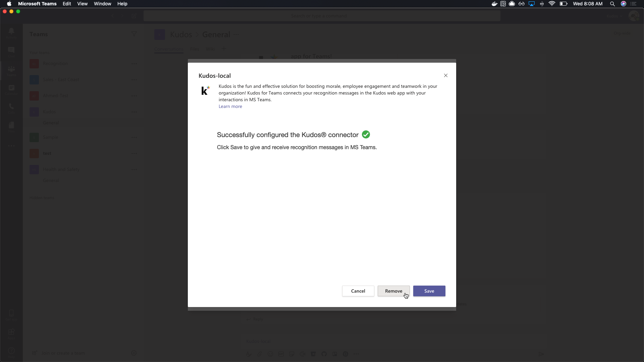Open more messaging extensions ellipsis

[356, 354]
